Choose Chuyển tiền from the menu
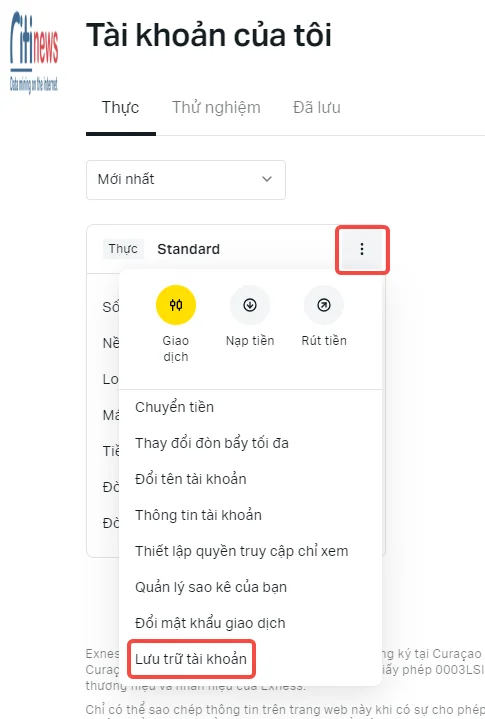 (174, 407)
